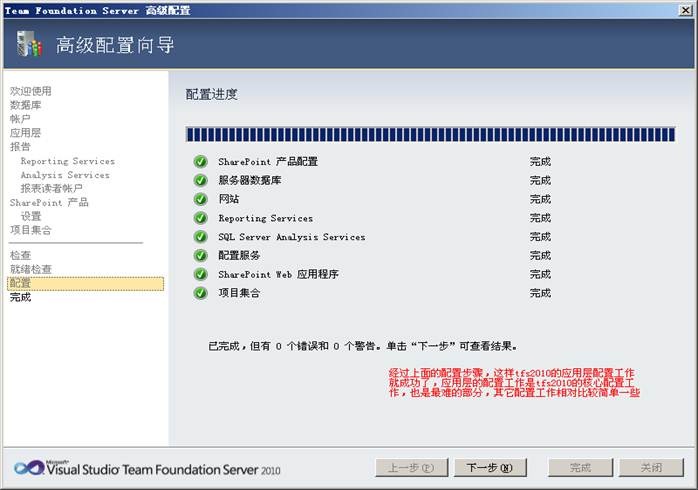Select 欢迎使用 in the sidebar
This screenshot has width=698, height=490.
31,91
